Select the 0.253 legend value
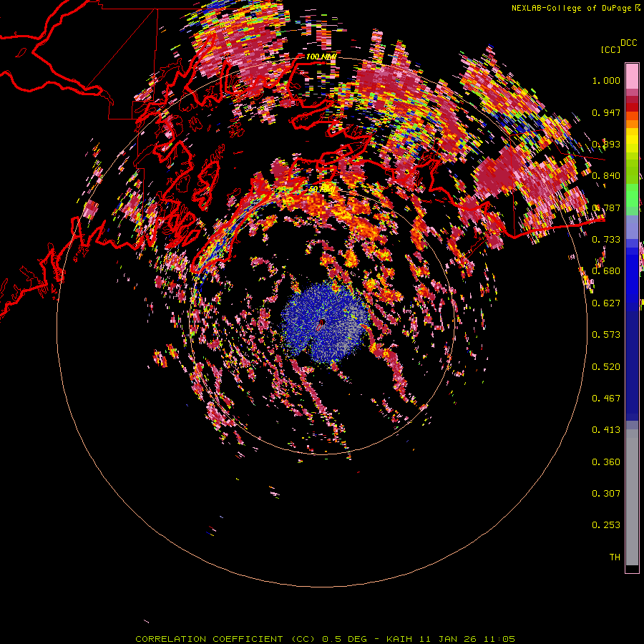Screen dimensions: 644x644 (606, 525)
